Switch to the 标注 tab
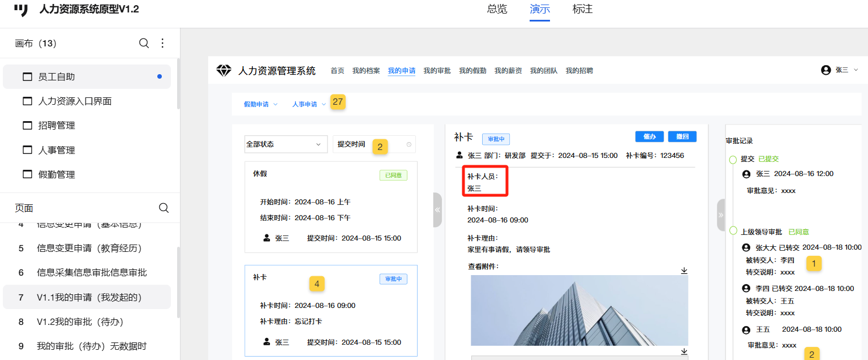The width and height of the screenshot is (868, 360). 582,10
